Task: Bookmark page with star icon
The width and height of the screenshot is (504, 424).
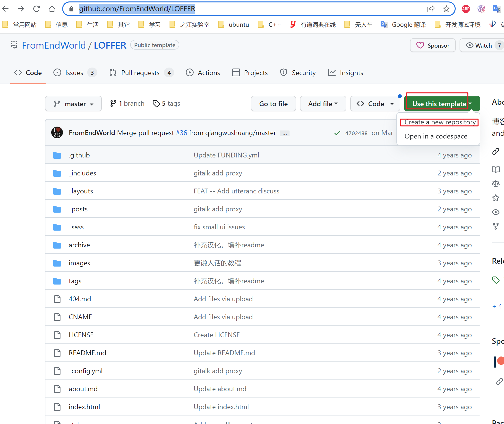Action: click(x=446, y=9)
